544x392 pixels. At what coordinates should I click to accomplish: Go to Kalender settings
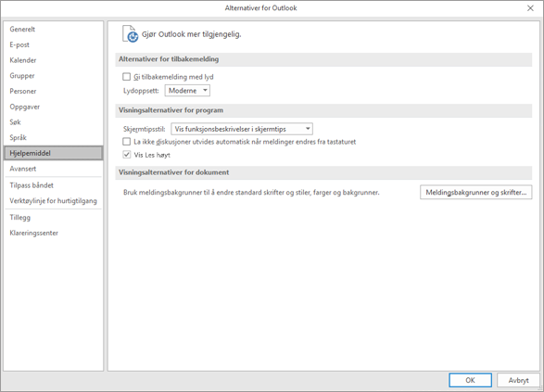(54, 60)
